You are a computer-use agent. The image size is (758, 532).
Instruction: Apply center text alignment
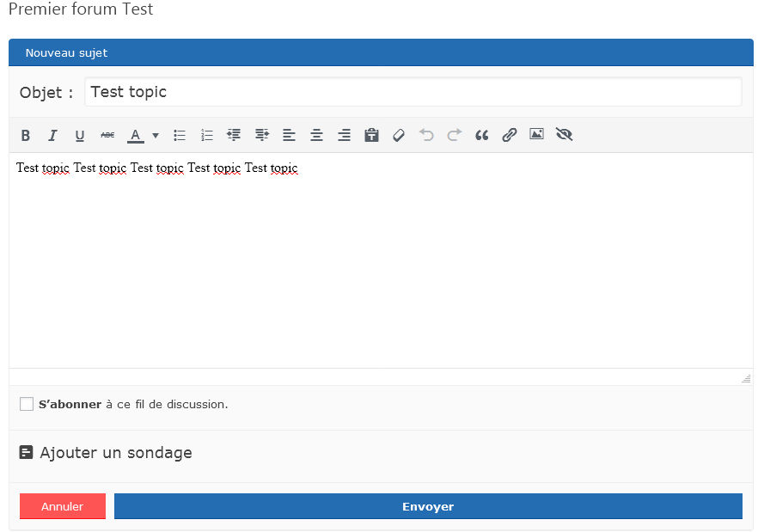316,135
